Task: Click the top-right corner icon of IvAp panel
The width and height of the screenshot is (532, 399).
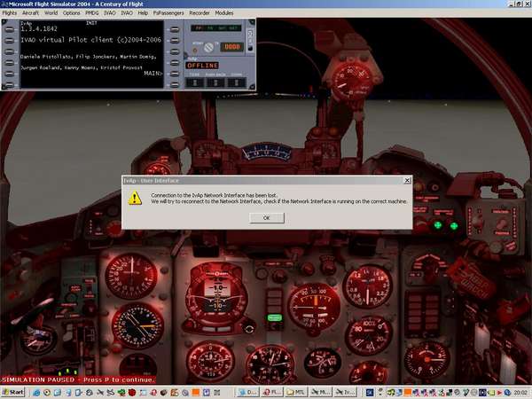Action: [x=252, y=22]
